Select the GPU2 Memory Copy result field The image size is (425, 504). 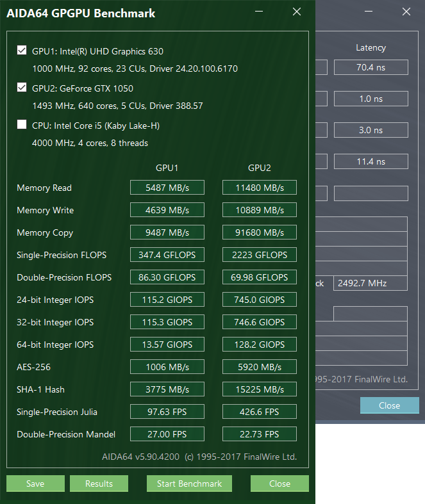[260, 232]
